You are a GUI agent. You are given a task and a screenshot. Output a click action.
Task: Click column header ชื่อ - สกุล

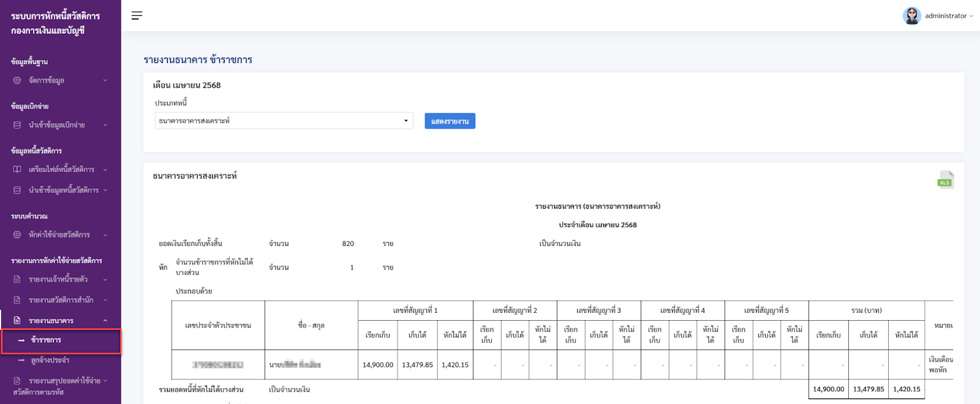click(311, 326)
